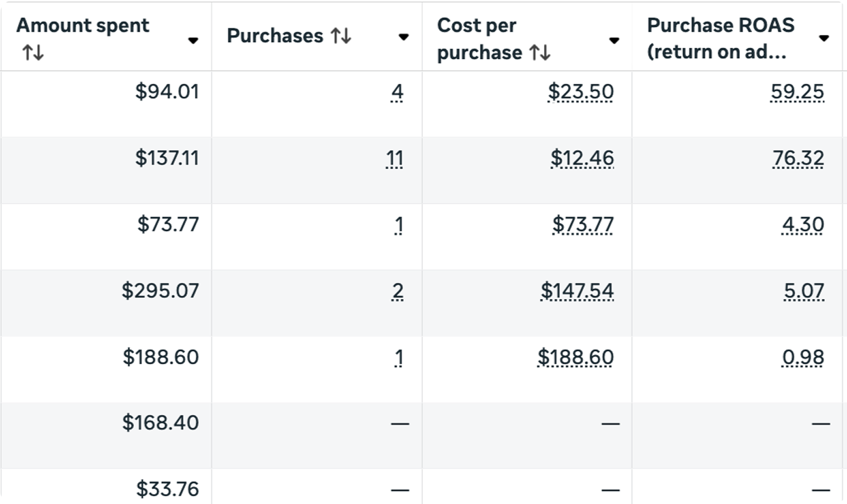Select the $295.07 amount spent cell
The width and height of the screenshot is (847, 504).
coord(160,290)
